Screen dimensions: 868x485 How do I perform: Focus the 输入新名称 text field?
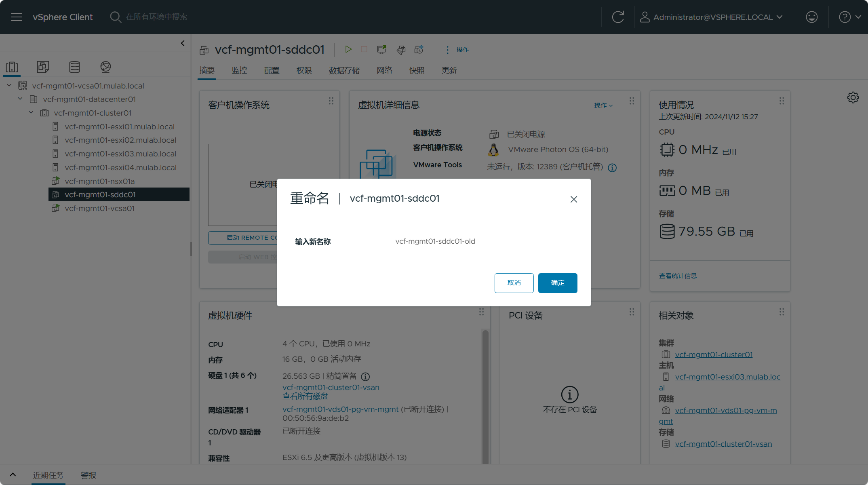(x=474, y=241)
